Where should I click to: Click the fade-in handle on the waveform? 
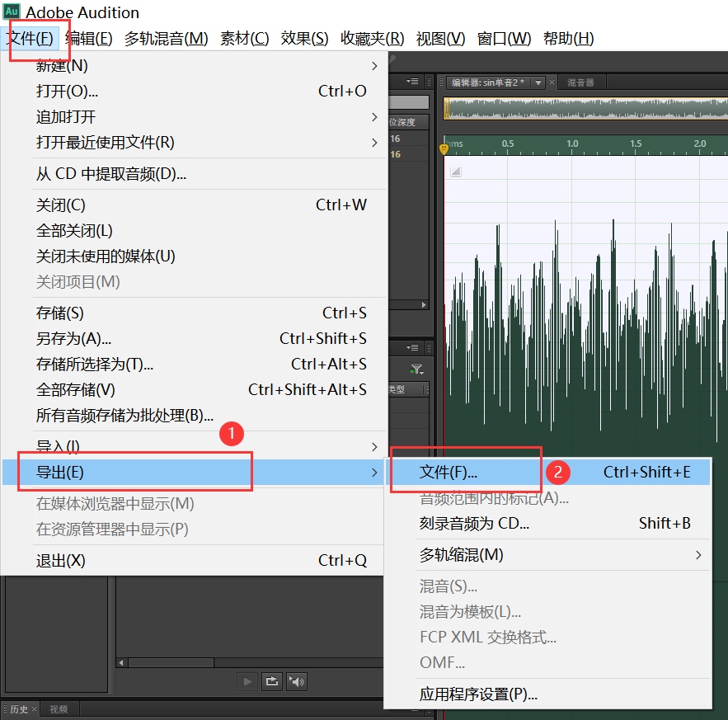click(456, 172)
